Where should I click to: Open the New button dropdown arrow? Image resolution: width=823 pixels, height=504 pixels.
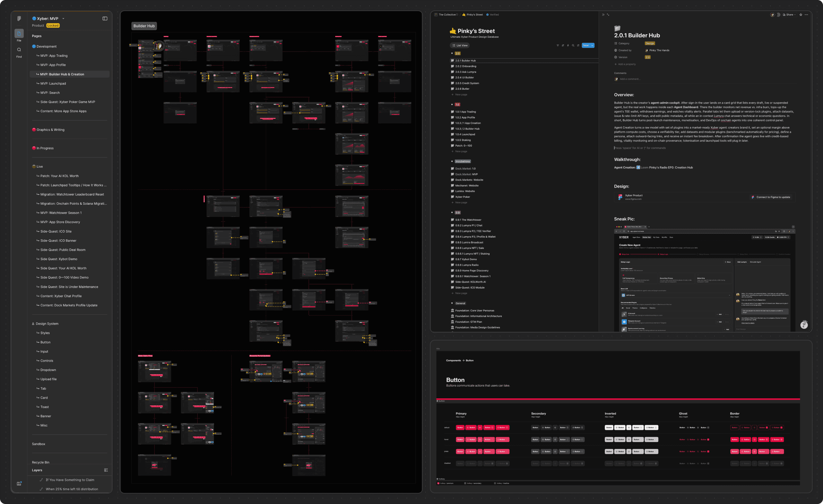click(x=592, y=45)
